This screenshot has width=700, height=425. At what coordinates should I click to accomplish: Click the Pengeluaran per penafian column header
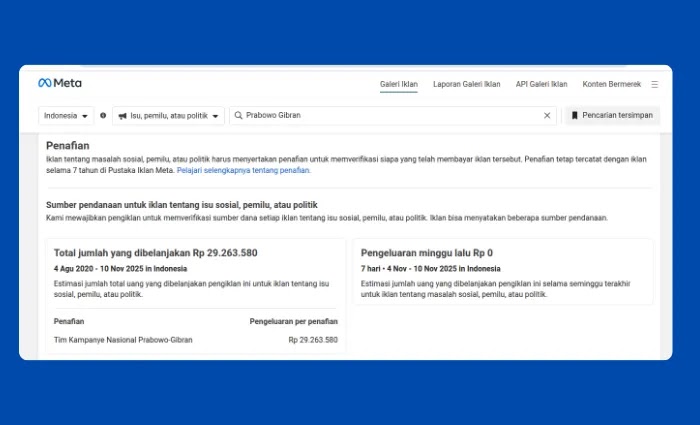293,321
